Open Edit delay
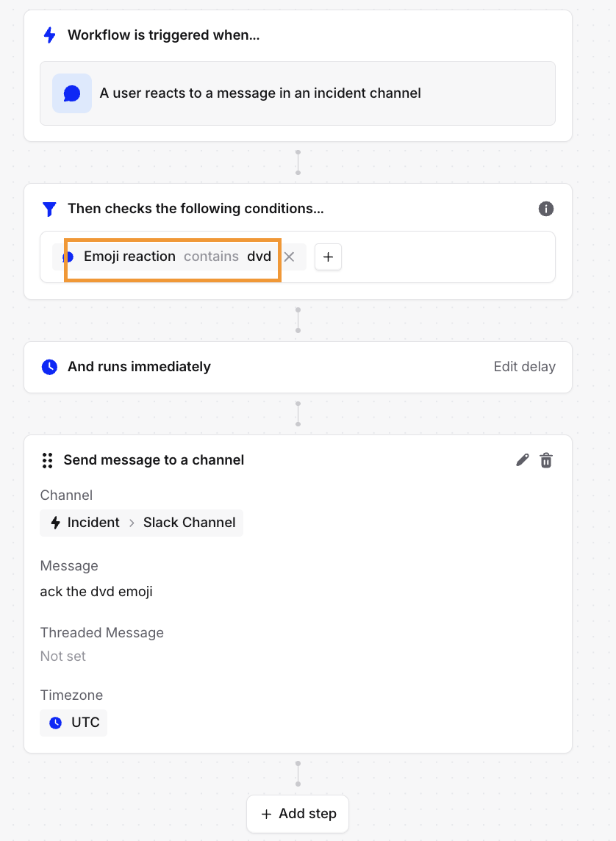The width and height of the screenshot is (616, 841). (524, 367)
